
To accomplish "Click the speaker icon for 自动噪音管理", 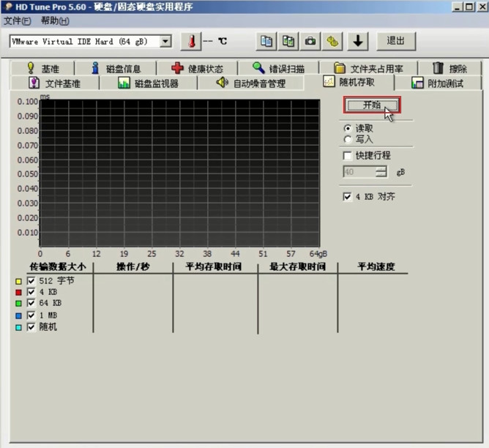I will click(222, 82).
